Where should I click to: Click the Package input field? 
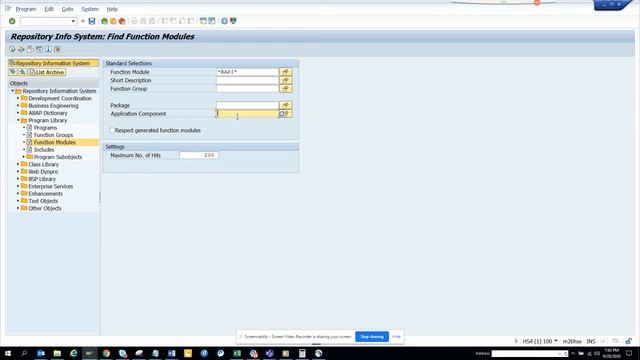point(247,105)
